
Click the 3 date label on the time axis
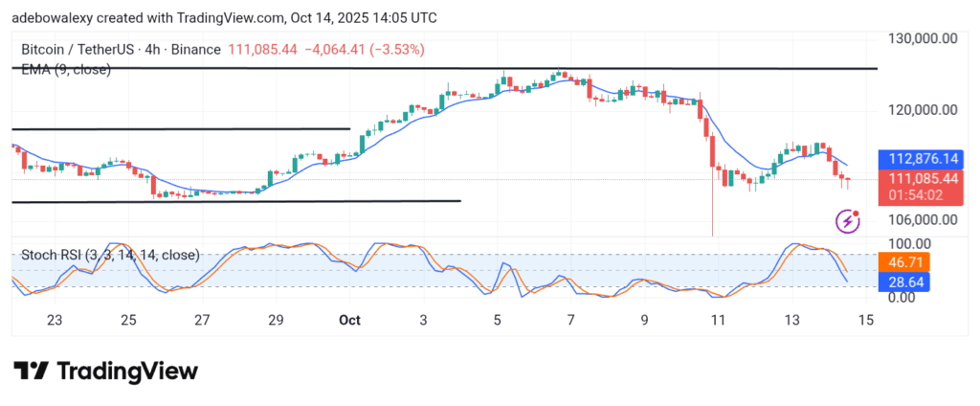click(x=423, y=320)
